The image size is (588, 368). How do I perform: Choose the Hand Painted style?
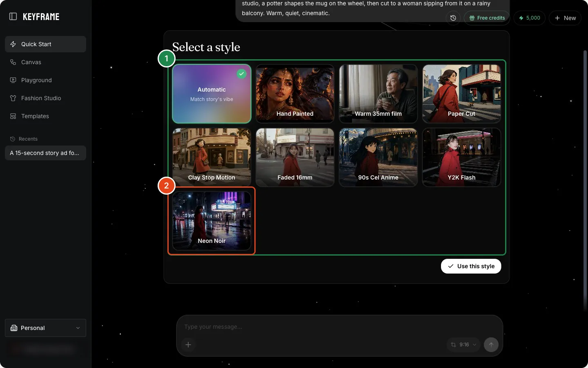[295, 94]
